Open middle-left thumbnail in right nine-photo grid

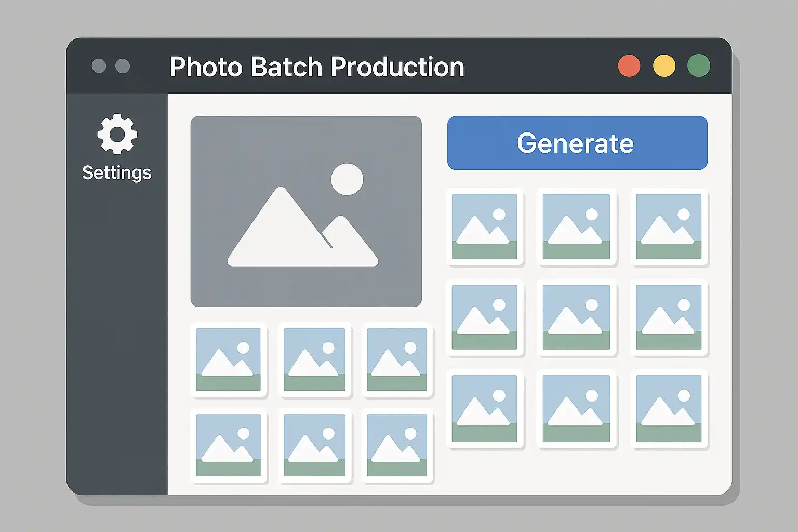[x=485, y=317]
